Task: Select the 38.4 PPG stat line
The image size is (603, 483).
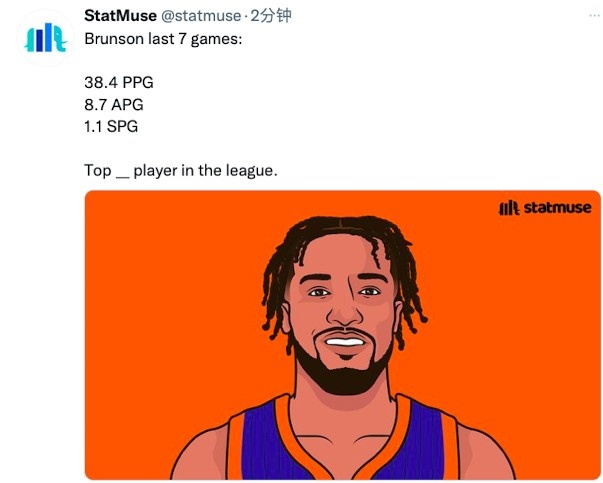Action: [x=119, y=82]
